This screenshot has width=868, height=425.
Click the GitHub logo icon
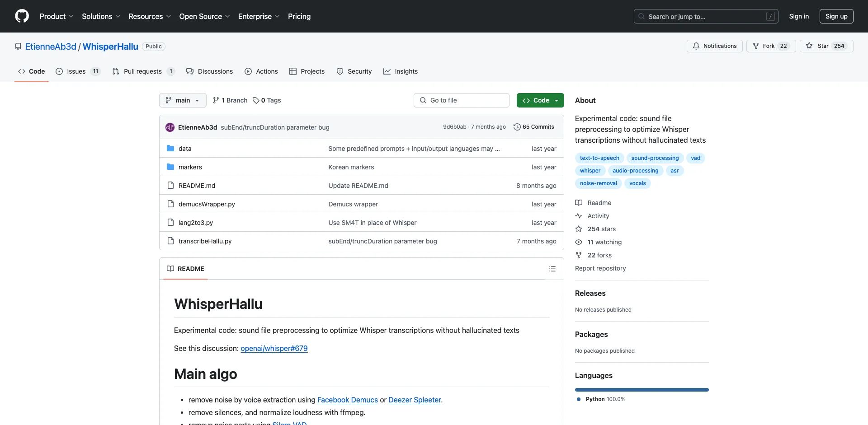(22, 16)
